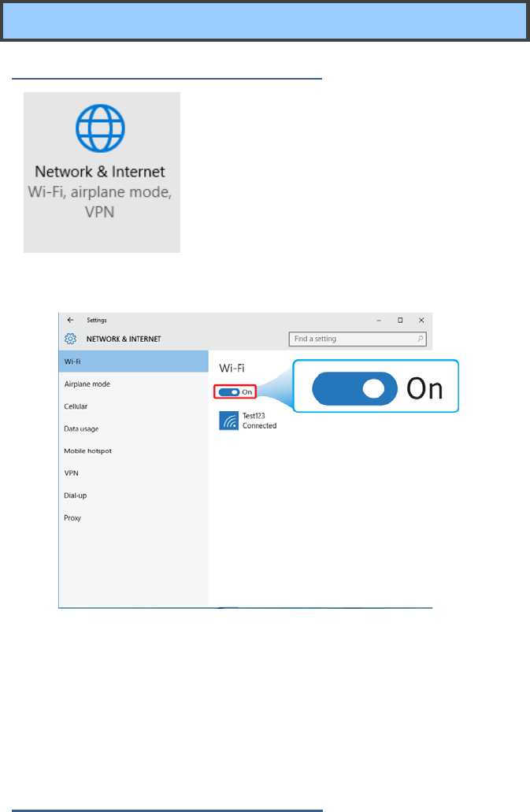Open the Network & Internet settings tile

(102, 172)
